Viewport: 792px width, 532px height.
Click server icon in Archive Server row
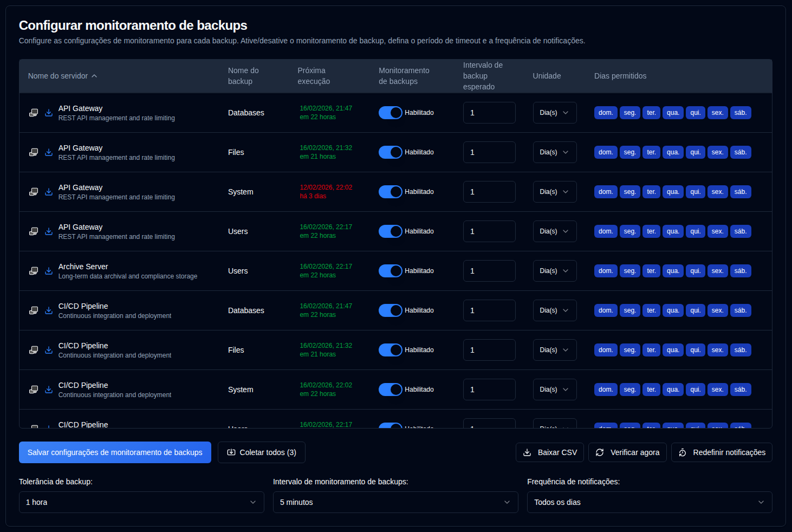click(x=34, y=271)
